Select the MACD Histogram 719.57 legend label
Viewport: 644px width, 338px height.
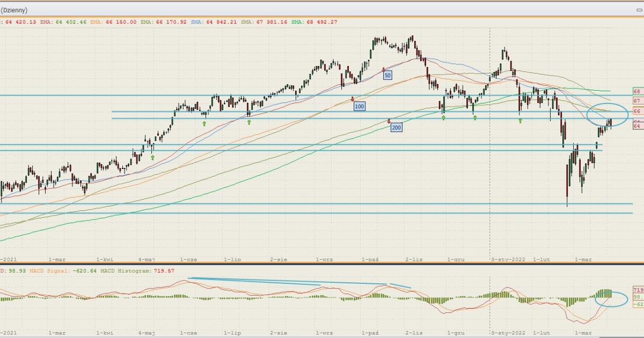point(144,271)
